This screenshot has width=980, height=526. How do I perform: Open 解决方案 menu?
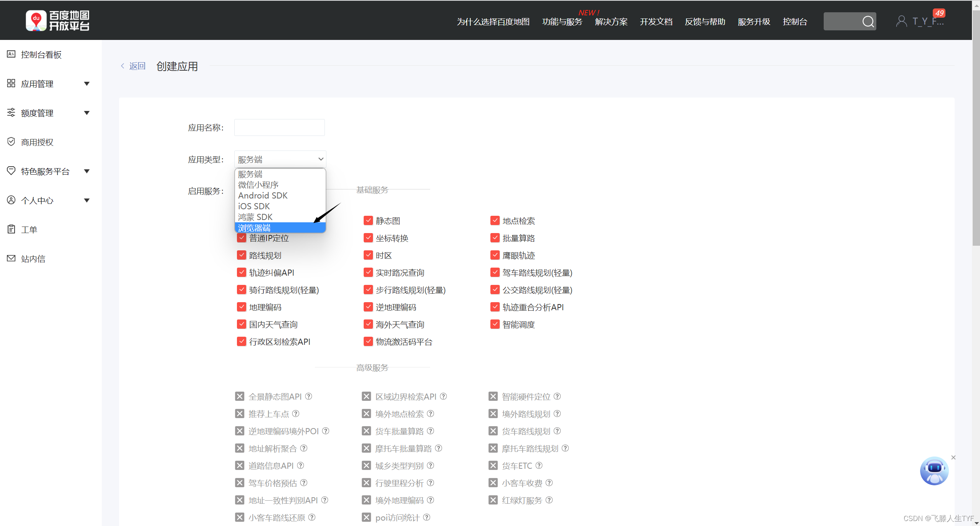[611, 22]
